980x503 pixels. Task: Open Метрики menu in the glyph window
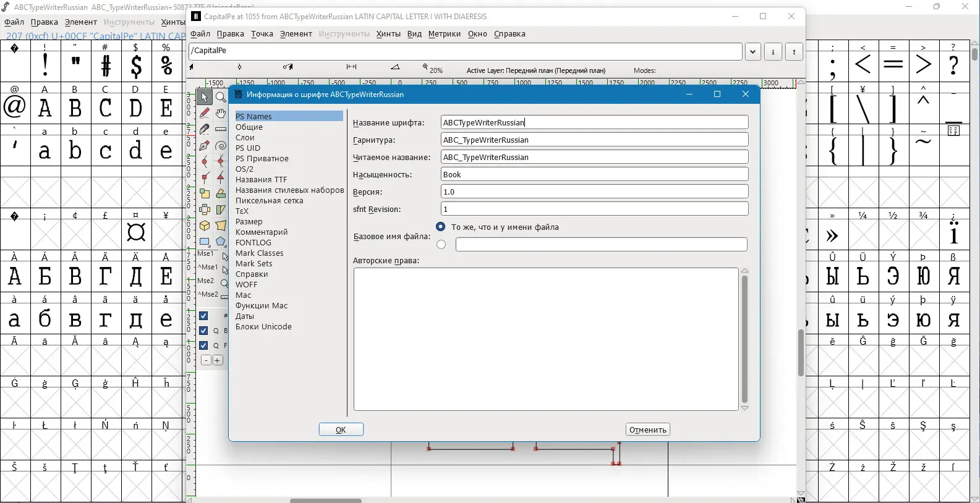445,34
